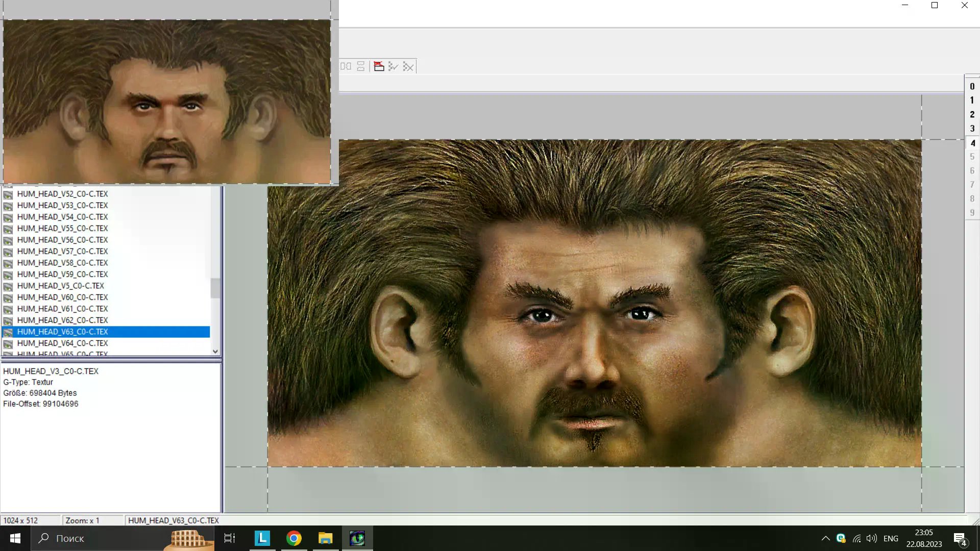Click the checkered X toolbar icon

point(408,66)
